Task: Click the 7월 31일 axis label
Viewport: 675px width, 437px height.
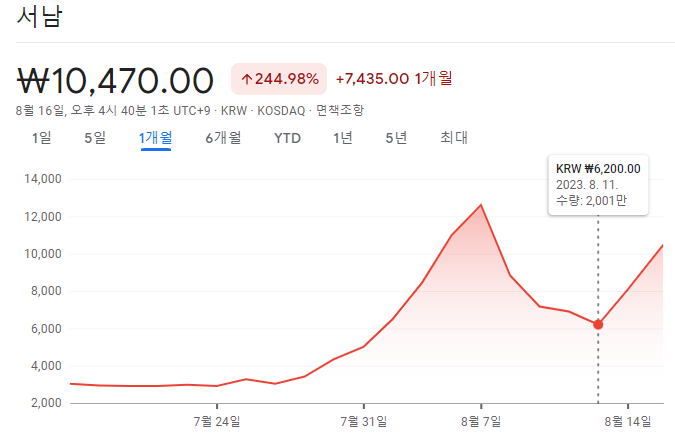Action: pos(364,421)
